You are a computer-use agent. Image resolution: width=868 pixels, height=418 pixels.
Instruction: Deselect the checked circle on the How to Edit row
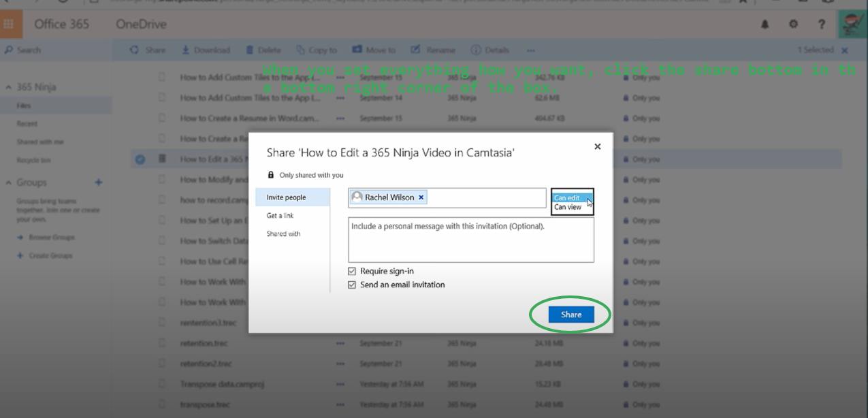click(x=140, y=159)
